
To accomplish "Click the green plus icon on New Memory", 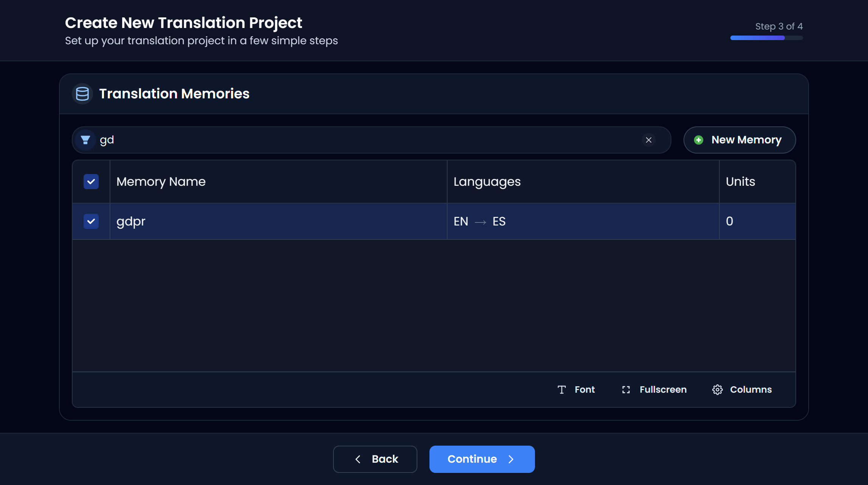I will pyautogui.click(x=699, y=140).
